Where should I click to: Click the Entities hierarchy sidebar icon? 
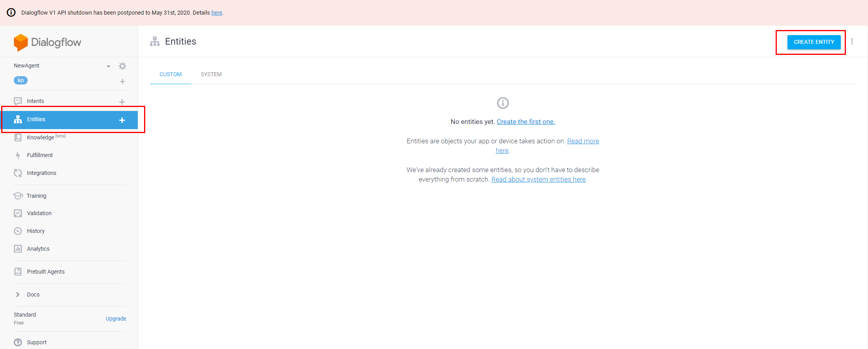[18, 119]
